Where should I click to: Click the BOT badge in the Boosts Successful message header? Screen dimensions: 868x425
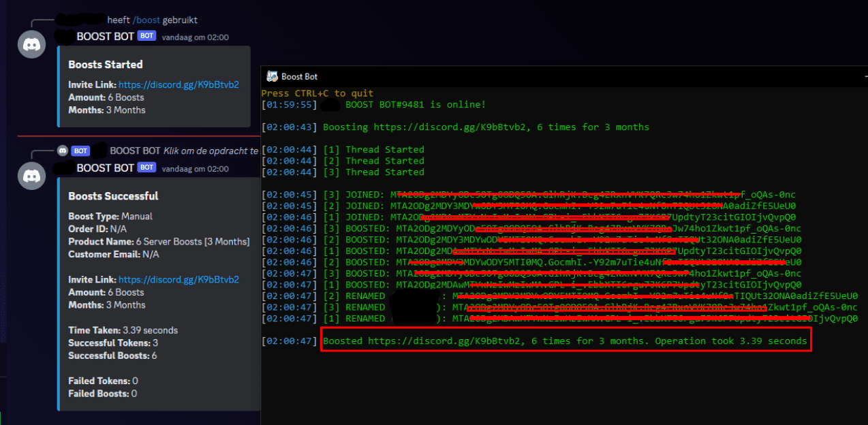coord(146,168)
